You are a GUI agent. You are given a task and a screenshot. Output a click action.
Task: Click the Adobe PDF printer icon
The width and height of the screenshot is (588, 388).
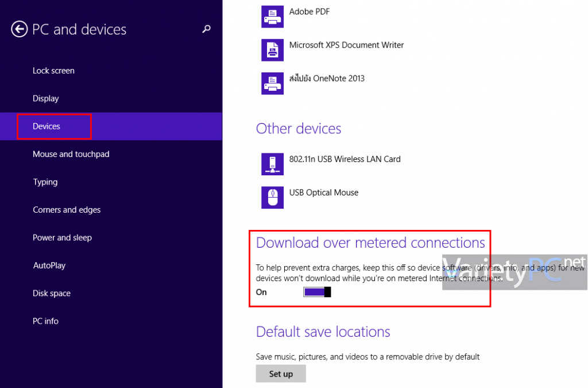[x=272, y=17]
